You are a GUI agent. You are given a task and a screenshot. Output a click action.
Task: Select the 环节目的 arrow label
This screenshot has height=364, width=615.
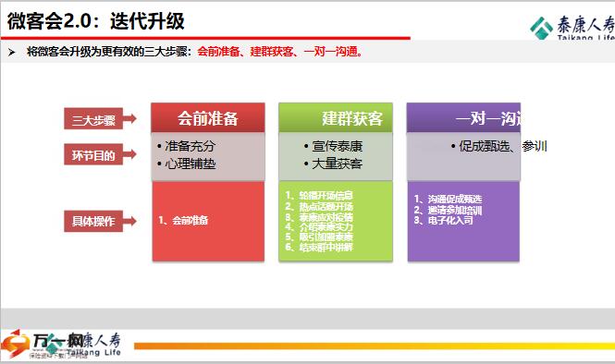coord(100,154)
